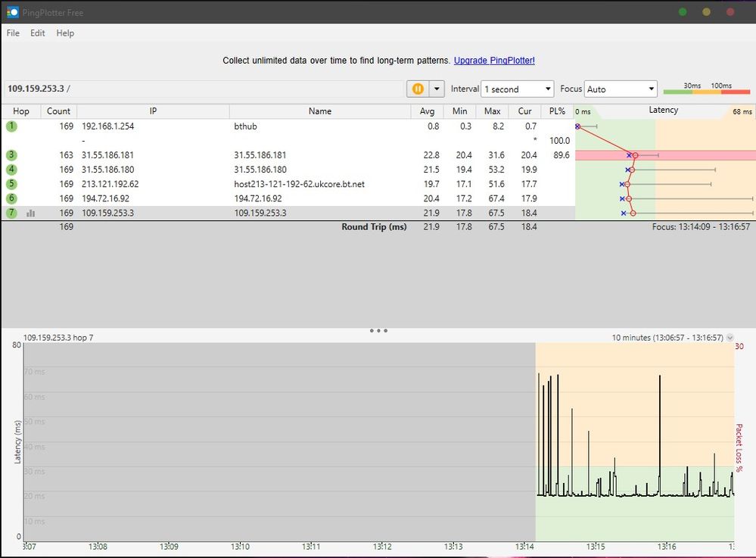Image resolution: width=756 pixels, height=558 pixels.
Task: Expand the 10 minutes timeline range chevron
Action: point(730,338)
